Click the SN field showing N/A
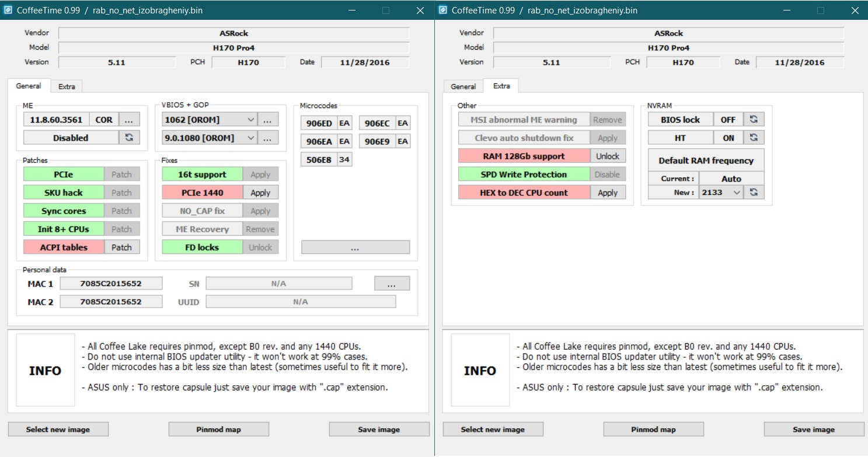Screen dimensions: 868x457 pos(279,284)
